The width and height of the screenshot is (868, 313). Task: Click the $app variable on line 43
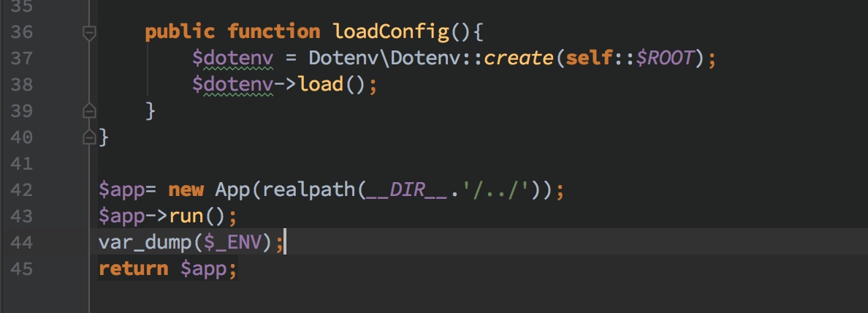(122, 216)
